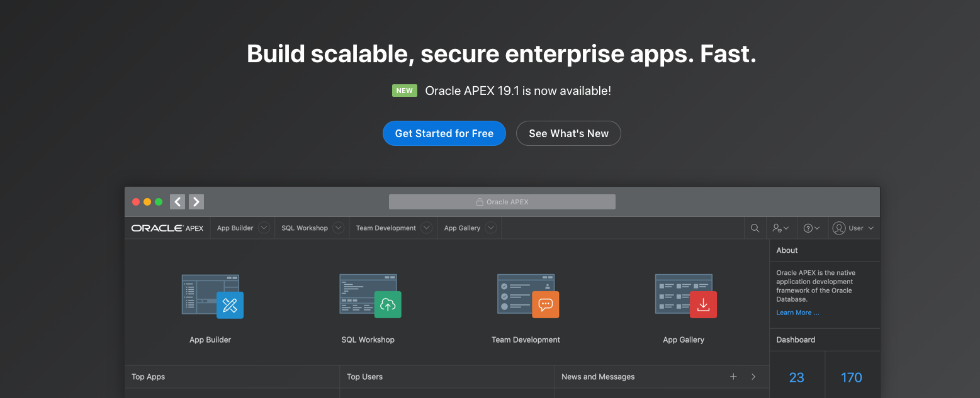Follow the Learn More link
The width and height of the screenshot is (980, 398).
click(797, 312)
